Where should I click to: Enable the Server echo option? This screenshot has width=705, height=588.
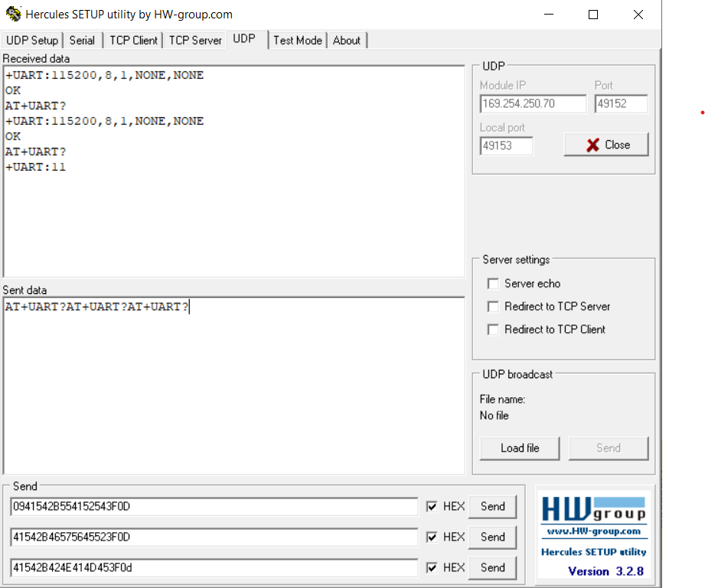coord(493,283)
